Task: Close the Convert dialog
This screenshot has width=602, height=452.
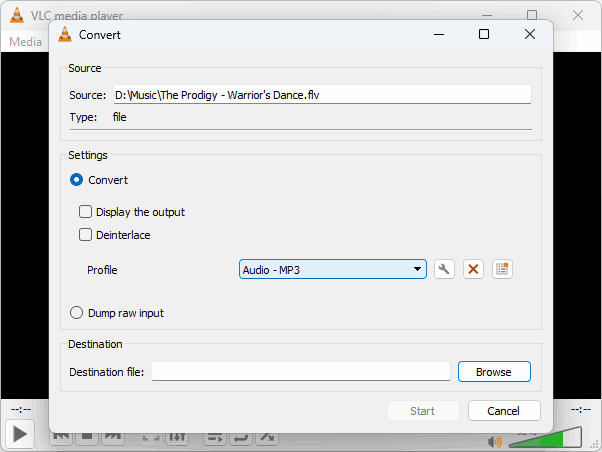Action: [x=530, y=34]
